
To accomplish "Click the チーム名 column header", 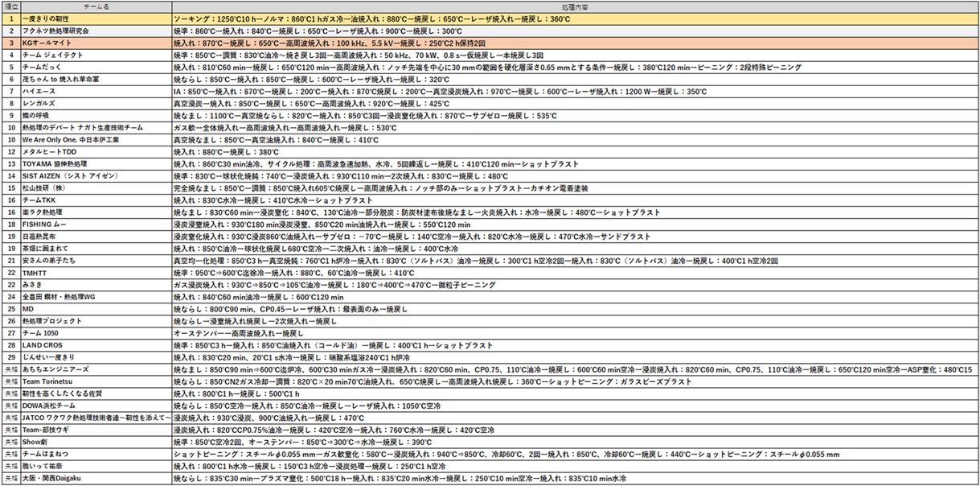I will (x=96, y=6).
